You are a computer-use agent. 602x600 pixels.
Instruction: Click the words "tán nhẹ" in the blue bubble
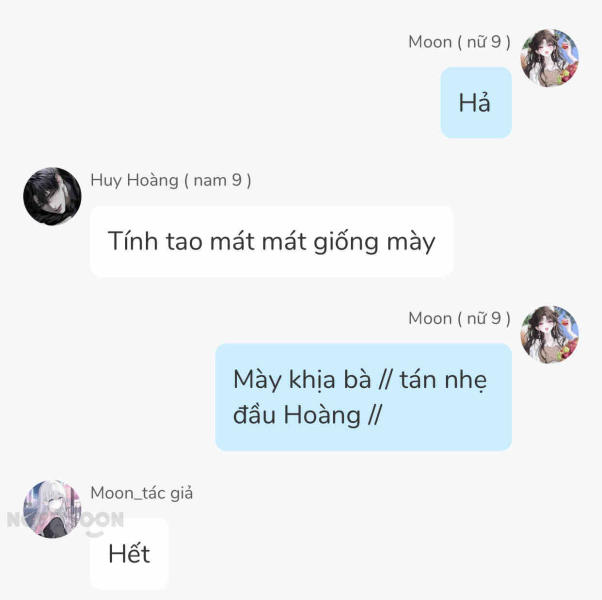(443, 380)
